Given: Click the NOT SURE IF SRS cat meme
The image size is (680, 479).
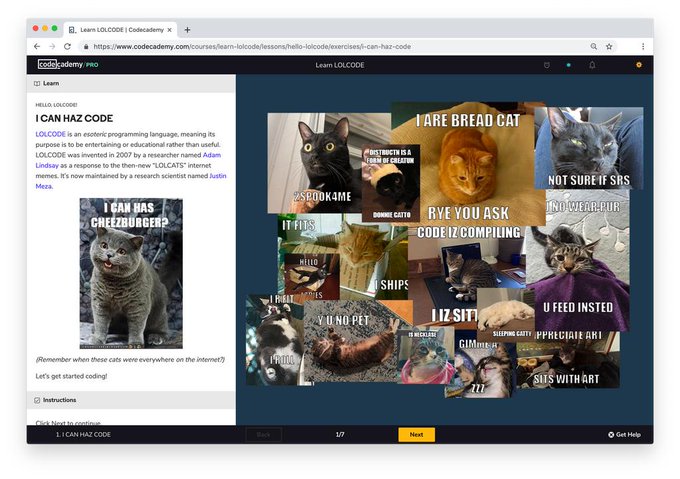Looking at the screenshot, I should [x=588, y=148].
